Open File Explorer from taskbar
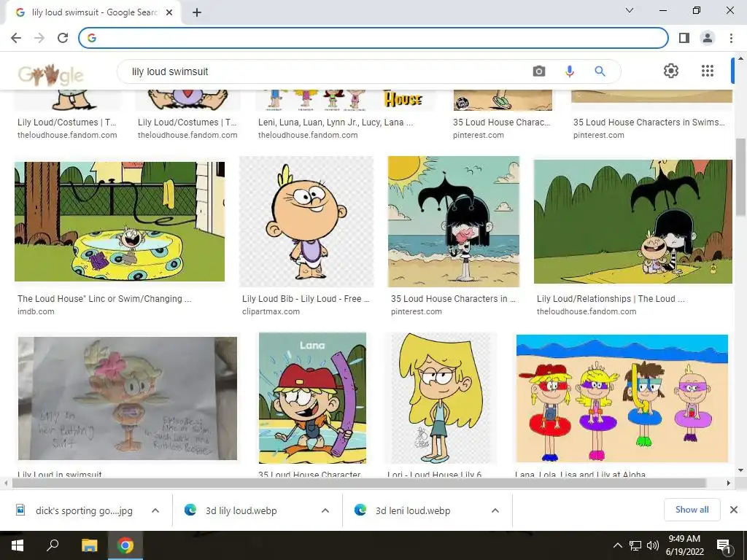 tap(89, 545)
